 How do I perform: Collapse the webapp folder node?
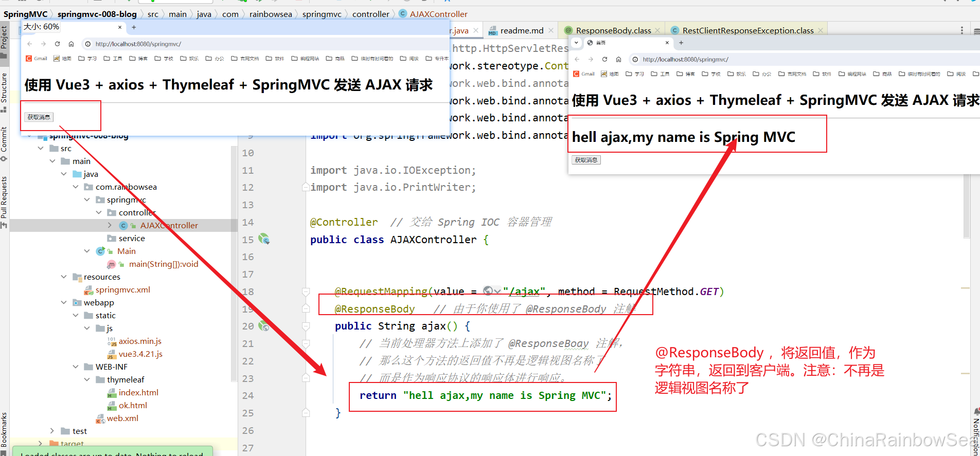[64, 302]
